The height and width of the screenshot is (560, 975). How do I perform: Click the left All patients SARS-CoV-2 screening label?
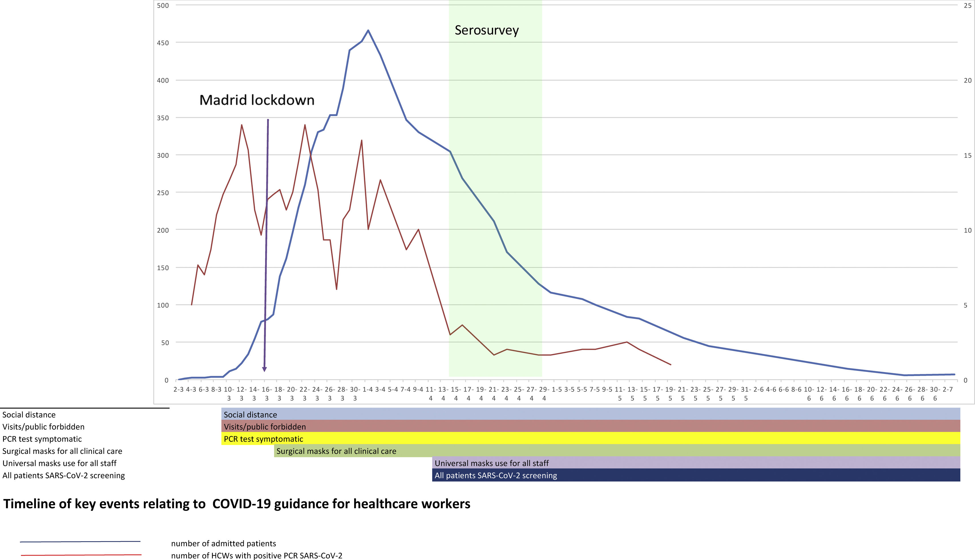(63, 475)
